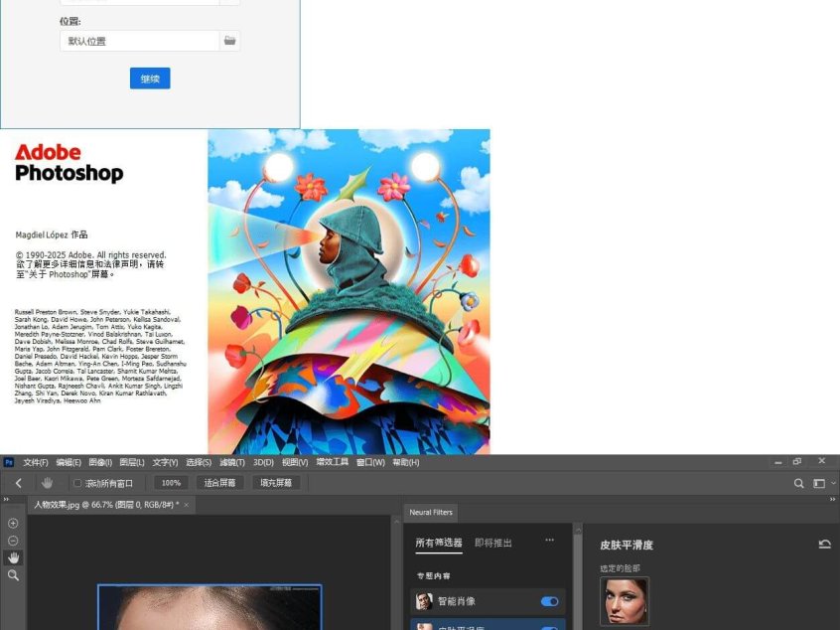This screenshot has width=840, height=630.
Task: Open the 帮助(H) menu
Action: coord(405,462)
